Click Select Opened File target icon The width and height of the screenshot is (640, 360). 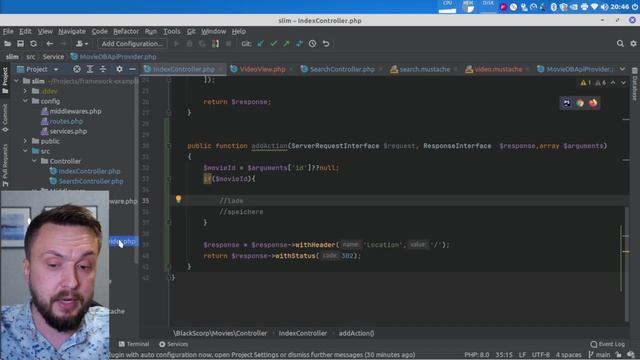(x=77, y=69)
